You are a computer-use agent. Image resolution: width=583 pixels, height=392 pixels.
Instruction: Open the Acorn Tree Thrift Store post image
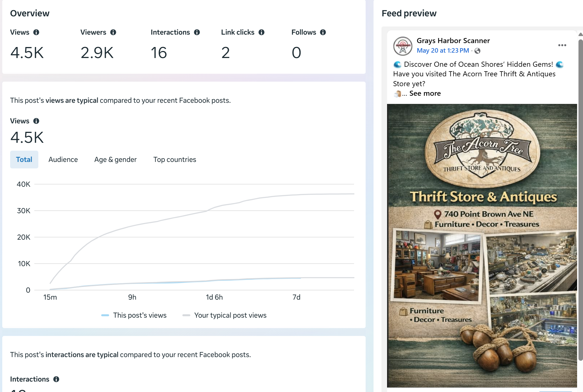click(482, 246)
